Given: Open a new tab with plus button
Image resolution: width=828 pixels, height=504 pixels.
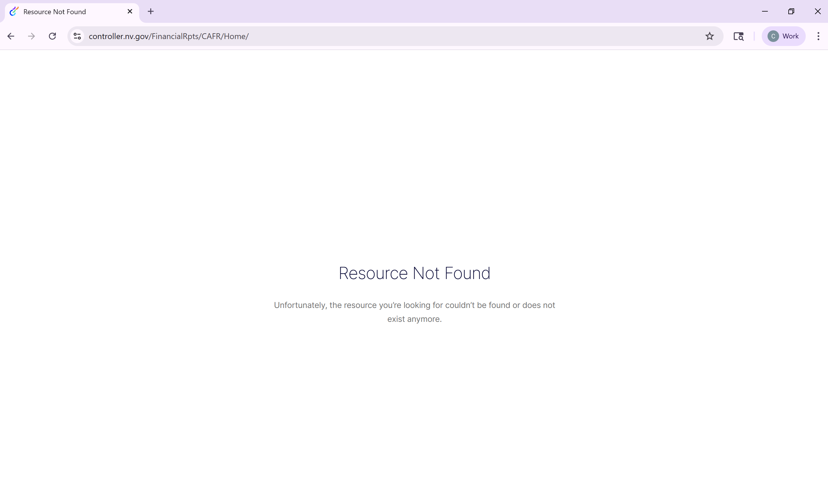Looking at the screenshot, I should click(x=151, y=11).
